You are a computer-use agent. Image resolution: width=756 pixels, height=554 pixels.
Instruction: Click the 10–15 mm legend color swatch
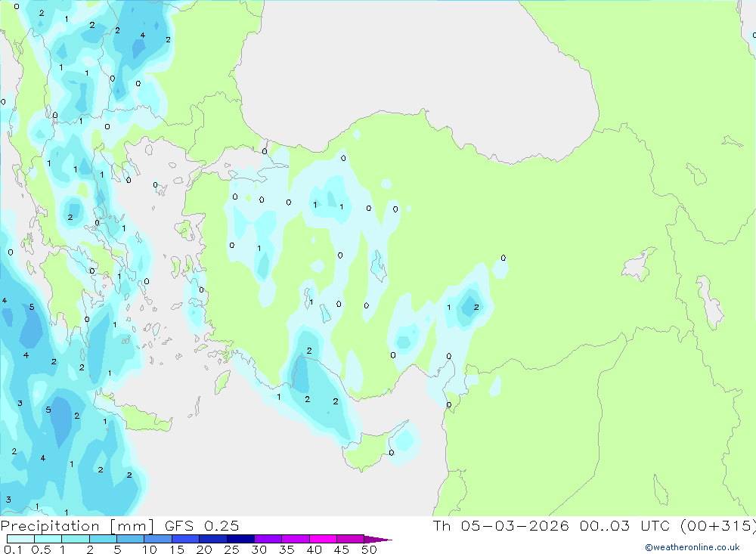(x=158, y=539)
